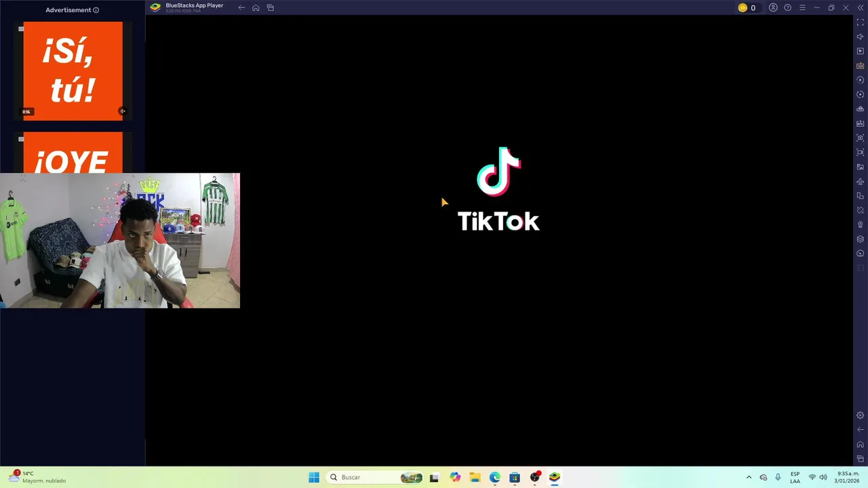This screenshot has width=868, height=488.
Task: Open the "¡Sí, tú!" advertisement
Action: point(73,71)
